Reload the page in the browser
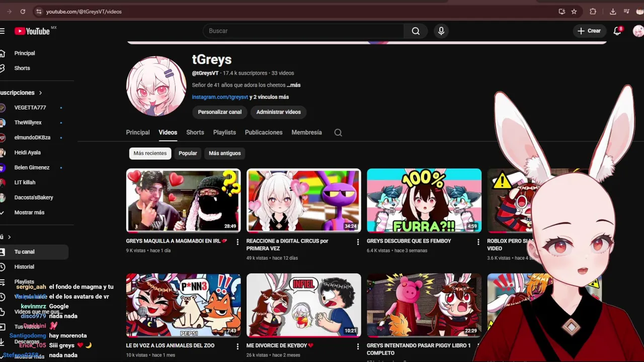This screenshot has width=644, height=362. point(23,12)
